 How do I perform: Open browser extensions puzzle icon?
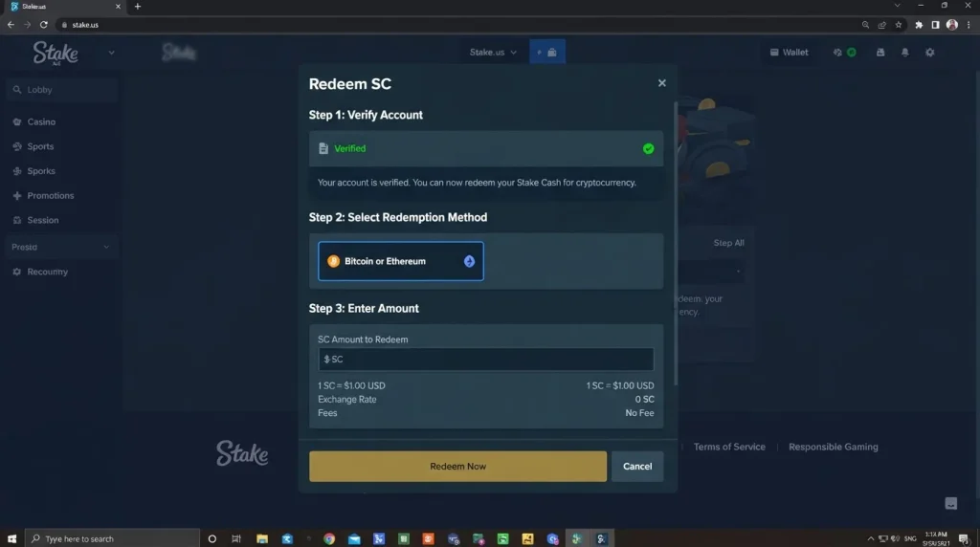(x=919, y=25)
